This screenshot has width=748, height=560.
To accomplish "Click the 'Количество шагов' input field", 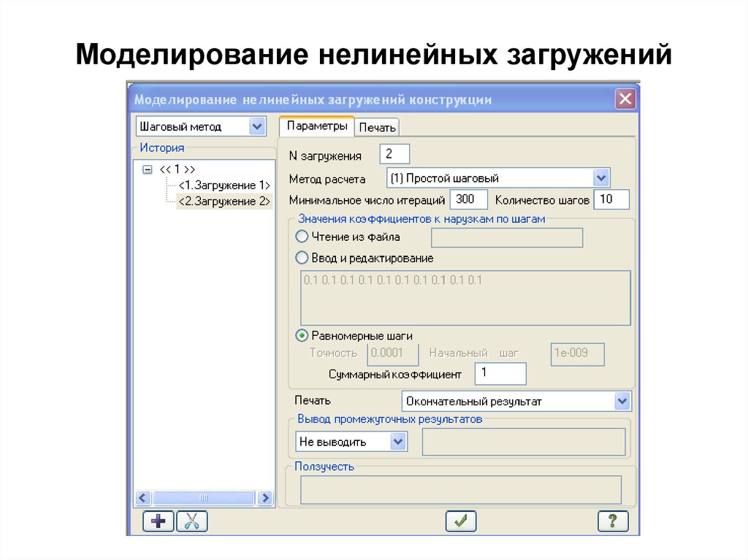I will (611, 199).
